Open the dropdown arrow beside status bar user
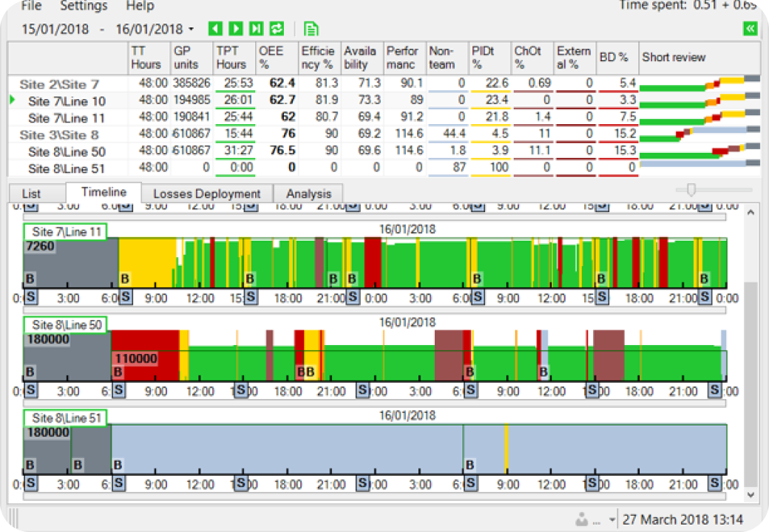This screenshot has height=532, width=769. pyautogui.click(x=612, y=520)
